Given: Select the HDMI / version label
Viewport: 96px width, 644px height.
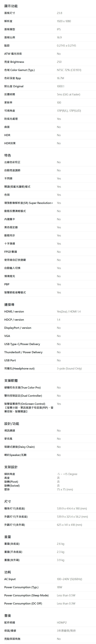Looking at the screenshot, I should pos(14,312).
